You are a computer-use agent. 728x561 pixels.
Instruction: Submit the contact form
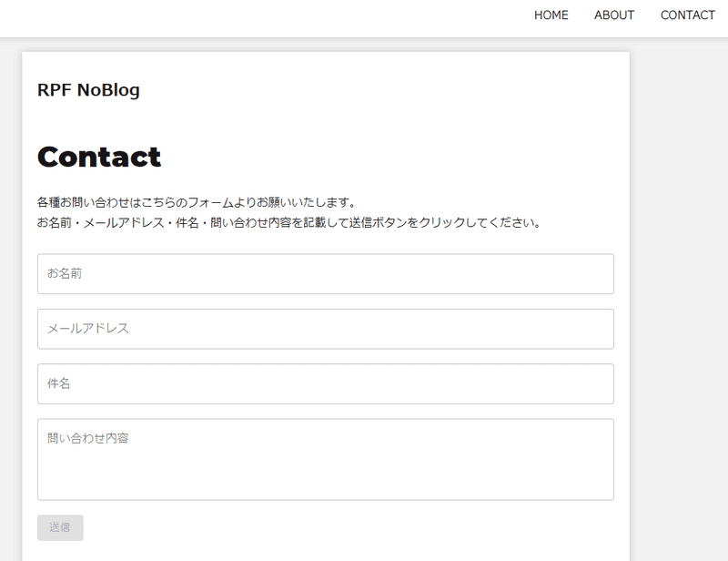[x=59, y=528]
